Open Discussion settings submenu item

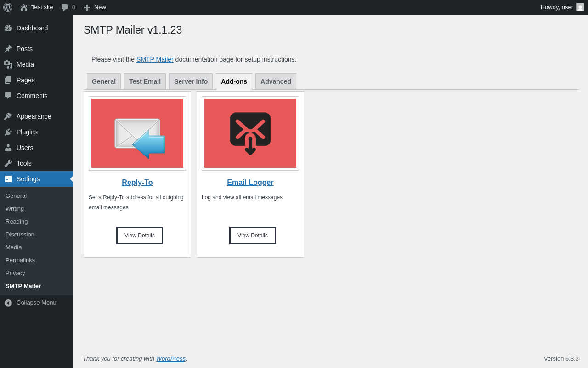pyautogui.click(x=37, y=234)
